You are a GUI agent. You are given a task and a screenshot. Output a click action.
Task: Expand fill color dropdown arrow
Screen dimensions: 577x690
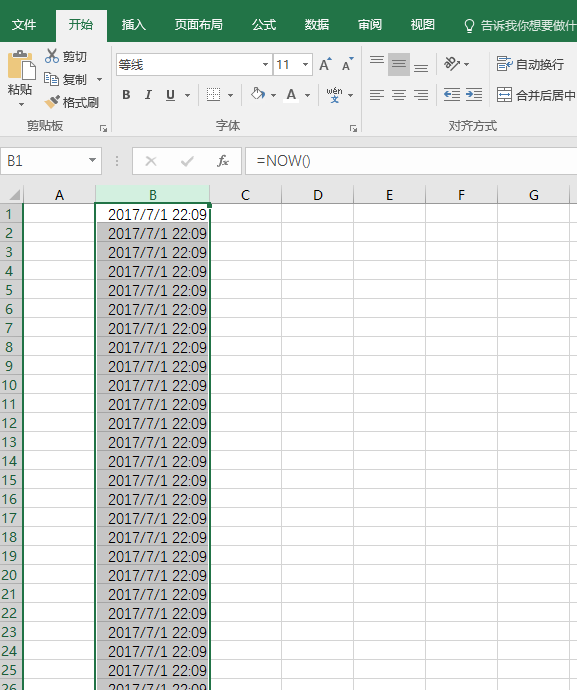(273, 95)
